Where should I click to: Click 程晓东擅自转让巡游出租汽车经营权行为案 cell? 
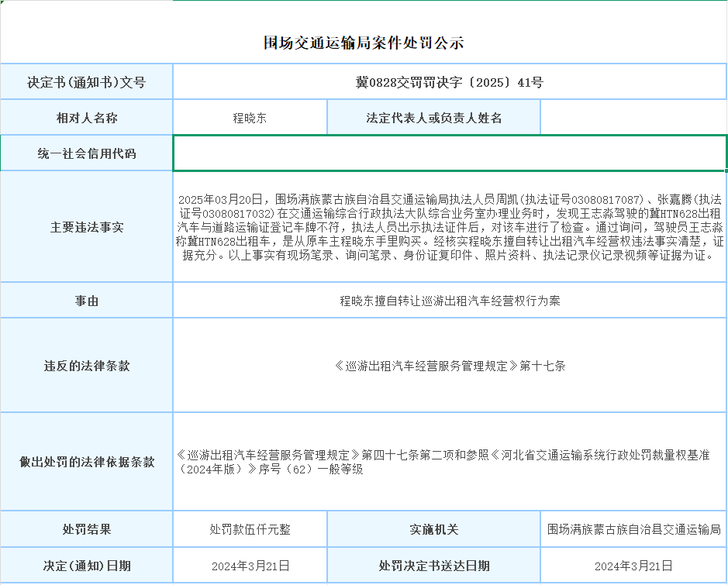coord(450,301)
